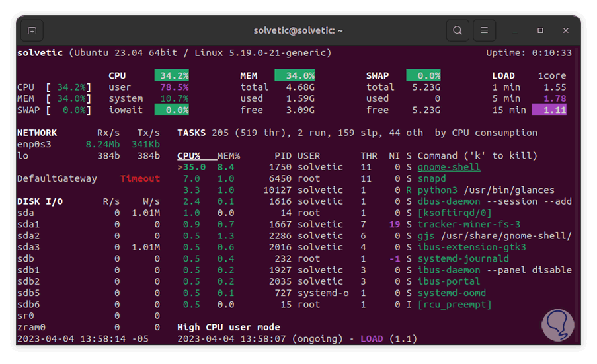The image size is (597, 364).
Task: Click PID 10127 in process list
Action: coord(278,190)
